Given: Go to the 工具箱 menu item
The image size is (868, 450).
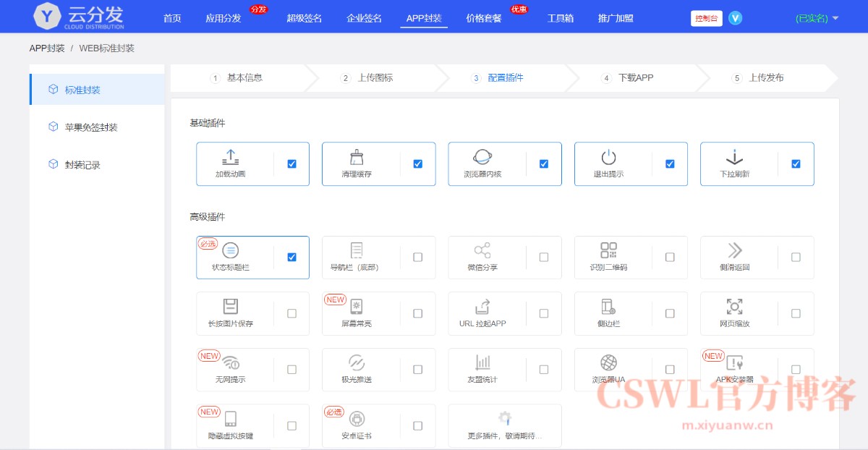Looking at the screenshot, I should [560, 18].
